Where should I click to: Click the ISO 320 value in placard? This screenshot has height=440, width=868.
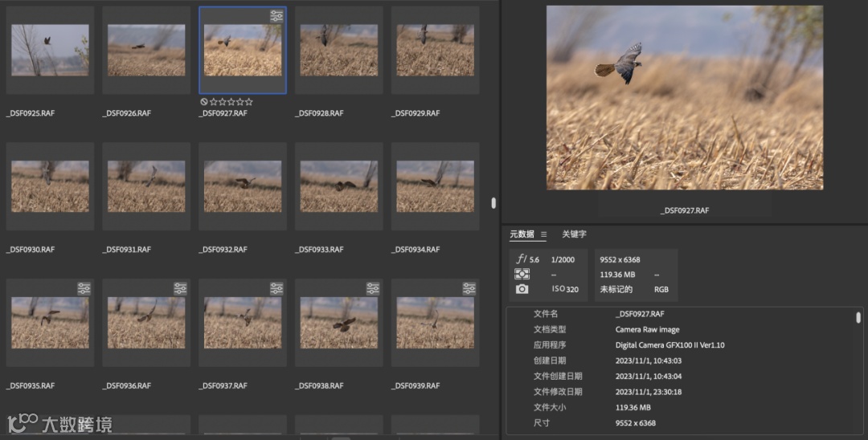[565, 289]
